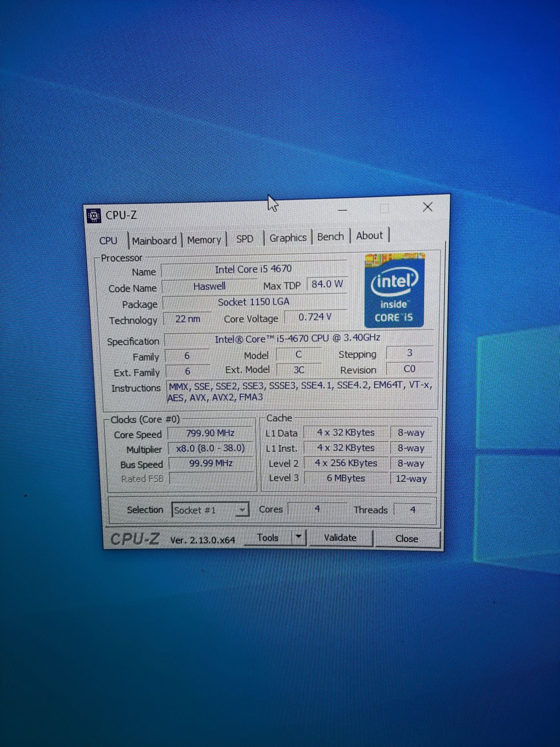Click the L1 Data 8-way associativity value
Viewport: 560px width, 747px height.
pos(411,433)
